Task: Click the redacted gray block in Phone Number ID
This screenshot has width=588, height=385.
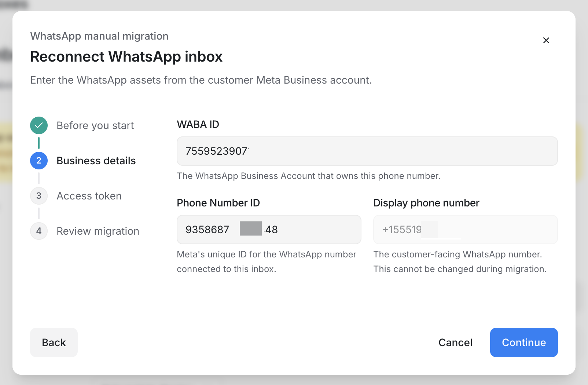Action: tap(251, 228)
